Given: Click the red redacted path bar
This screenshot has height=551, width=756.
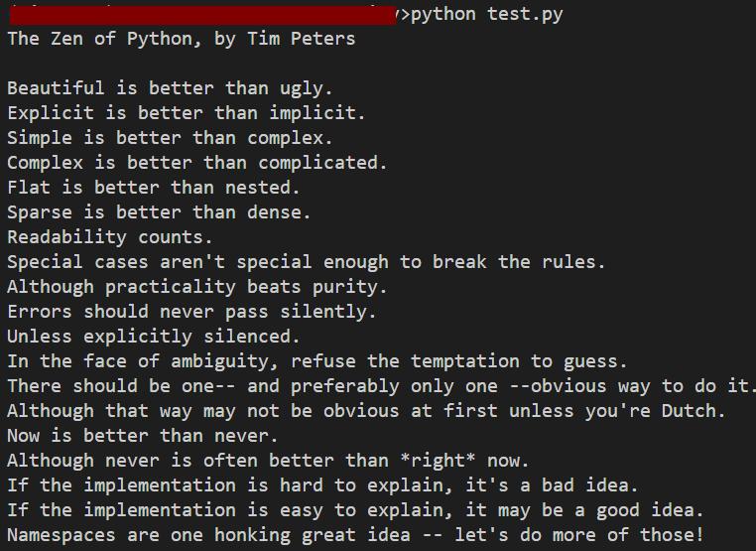Looking at the screenshot, I should coord(202,16).
